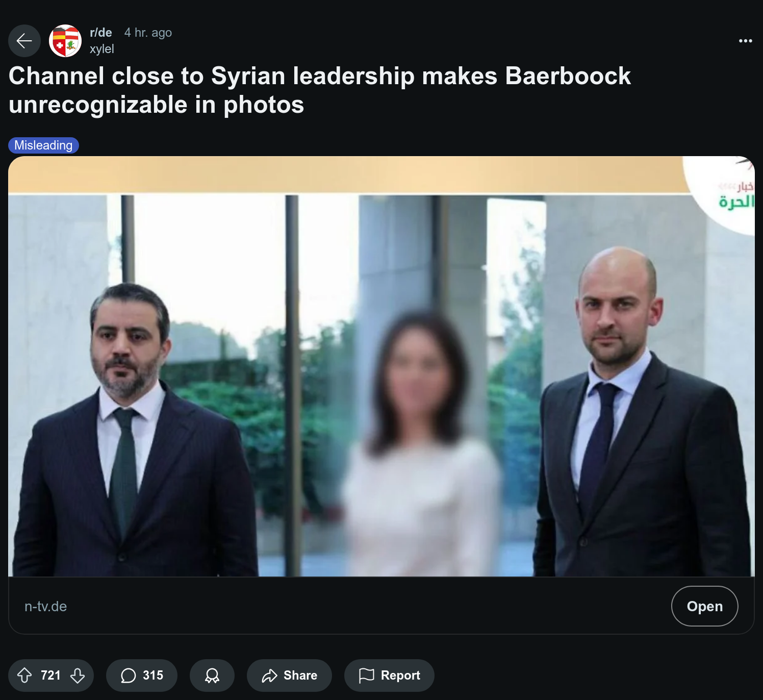Report this post
The height and width of the screenshot is (700, 763).
pos(389,676)
